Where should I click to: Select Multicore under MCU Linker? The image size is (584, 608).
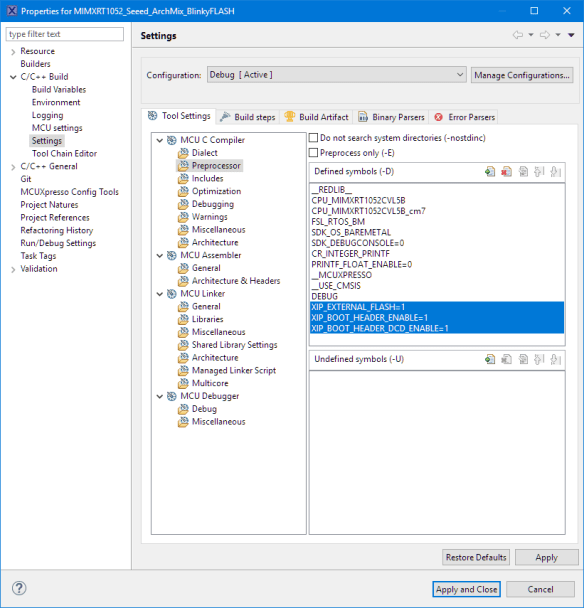(210, 383)
